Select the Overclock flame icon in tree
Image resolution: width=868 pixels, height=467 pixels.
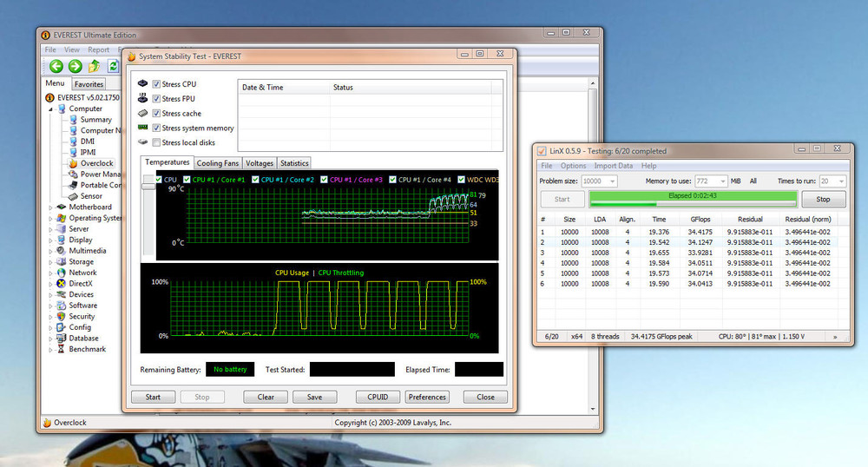pos(74,163)
